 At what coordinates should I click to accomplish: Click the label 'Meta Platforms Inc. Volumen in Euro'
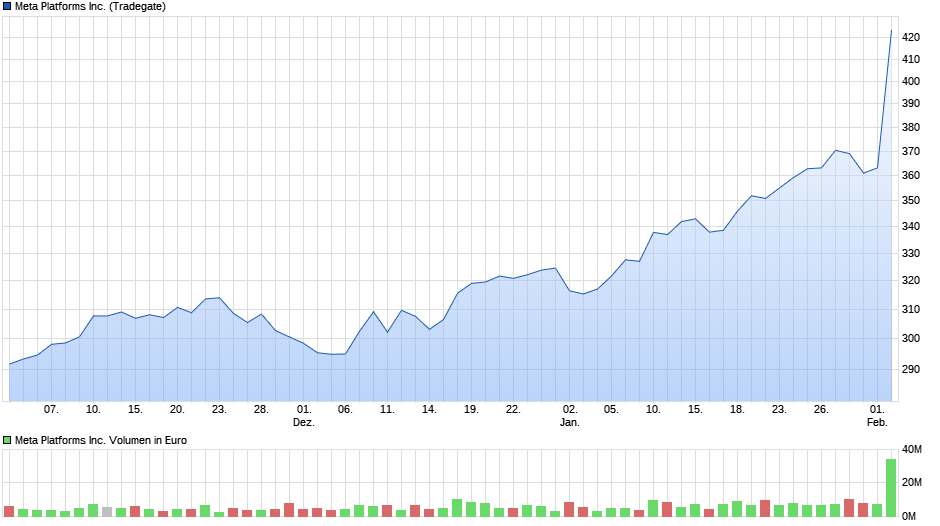pyautogui.click(x=101, y=440)
